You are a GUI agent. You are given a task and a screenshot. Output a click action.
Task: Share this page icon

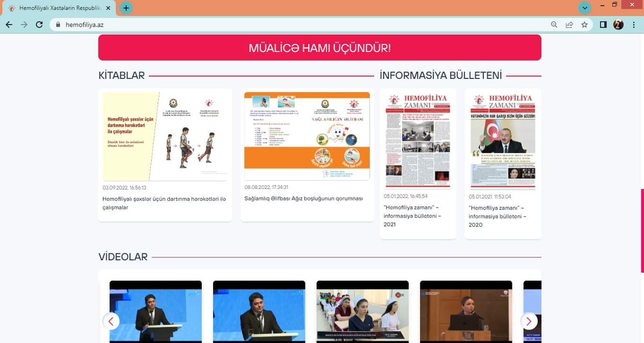coord(569,25)
